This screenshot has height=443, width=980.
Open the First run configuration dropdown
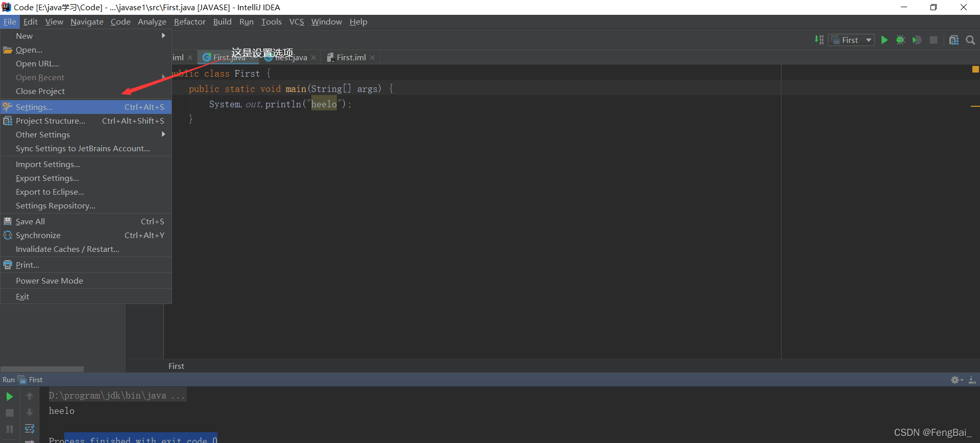[x=851, y=40]
